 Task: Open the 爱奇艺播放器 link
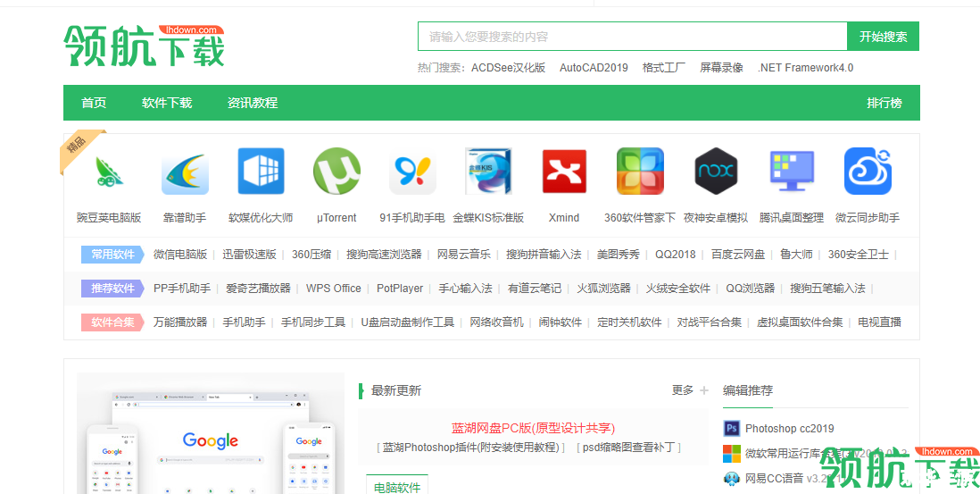click(x=258, y=289)
